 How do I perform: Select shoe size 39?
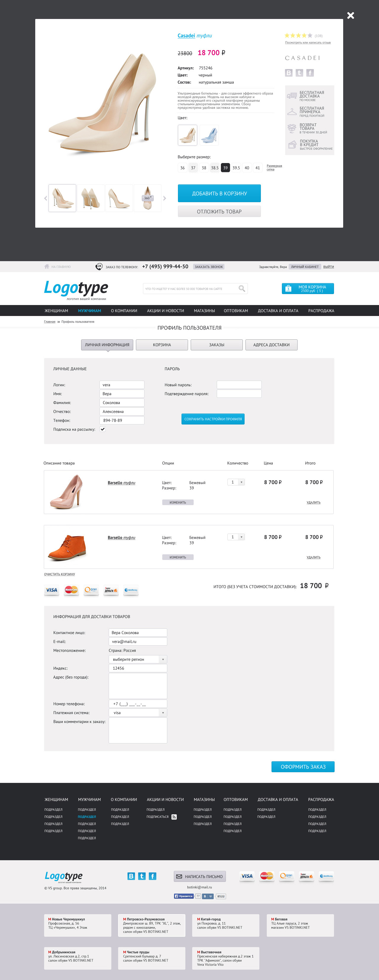[225, 168]
